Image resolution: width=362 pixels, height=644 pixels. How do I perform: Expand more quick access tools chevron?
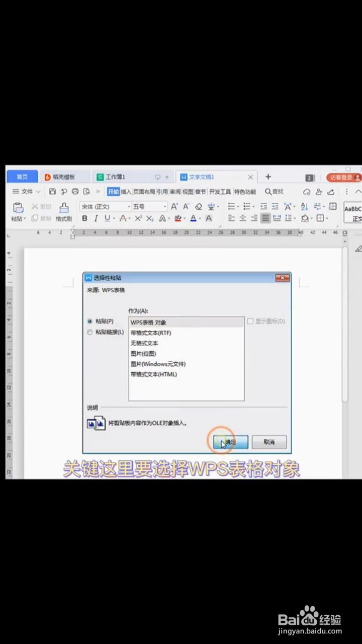coord(98,192)
